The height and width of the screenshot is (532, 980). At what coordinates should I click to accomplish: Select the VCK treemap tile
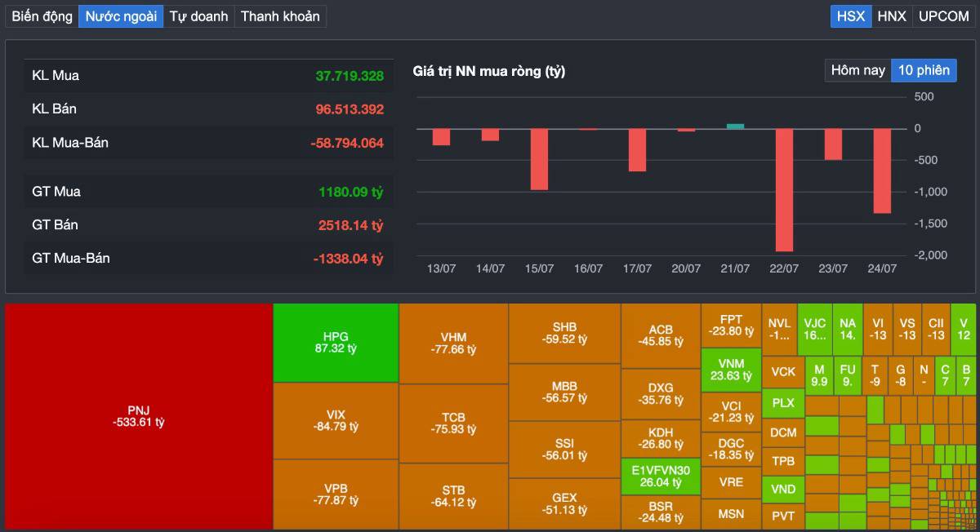(783, 371)
